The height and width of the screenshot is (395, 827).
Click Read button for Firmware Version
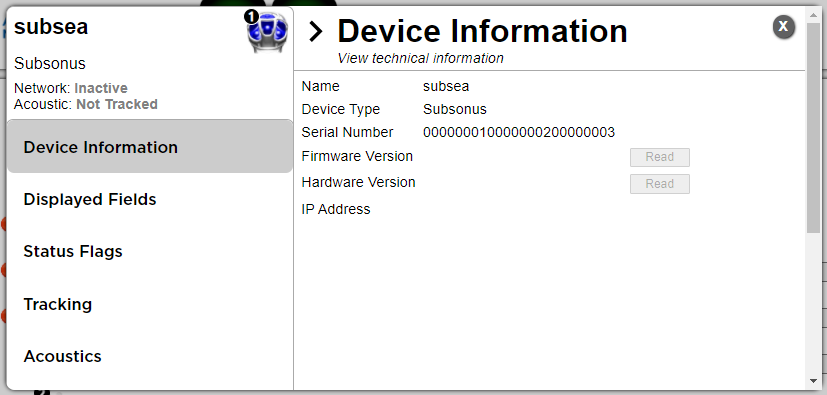coord(660,157)
